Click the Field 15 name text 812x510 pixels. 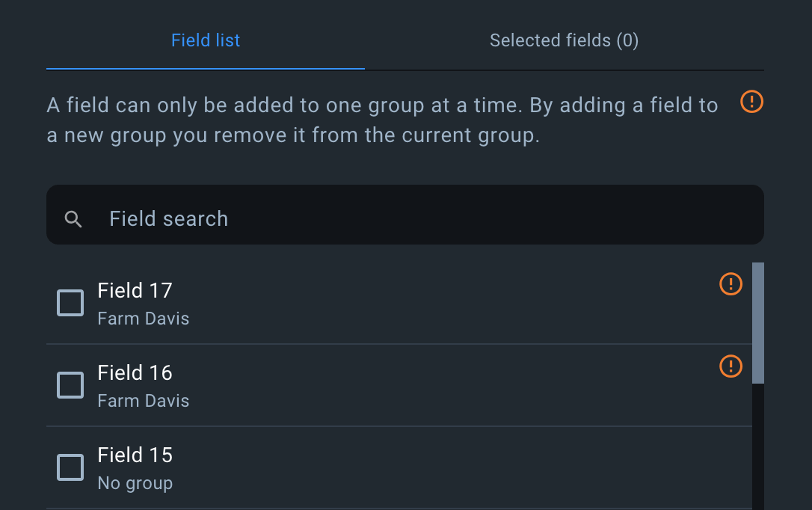pos(135,455)
